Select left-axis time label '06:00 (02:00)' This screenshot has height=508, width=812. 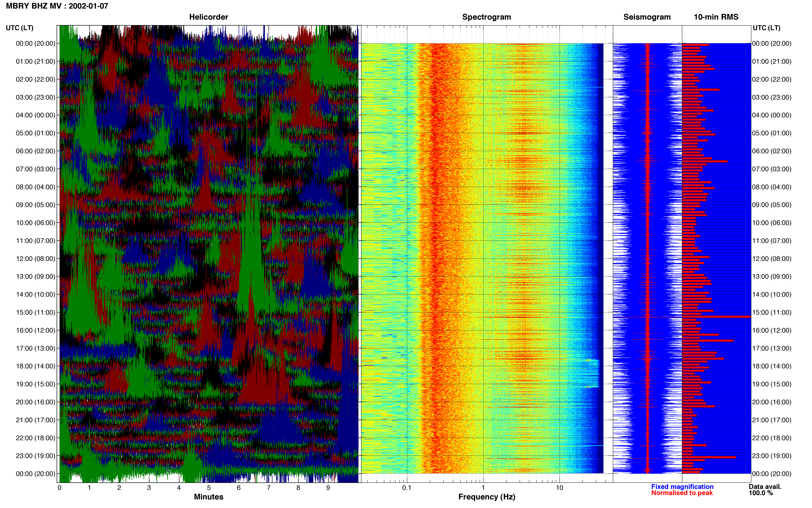(x=36, y=151)
